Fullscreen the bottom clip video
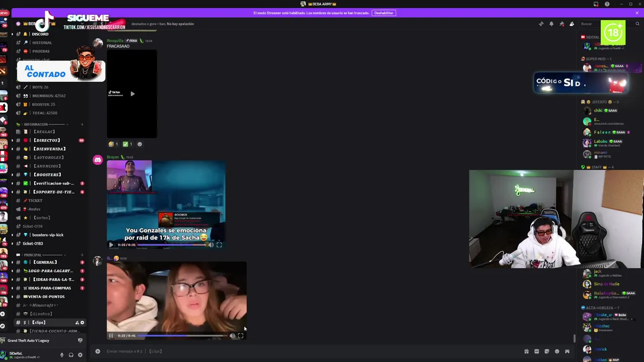The width and height of the screenshot is (644, 362). (240, 336)
